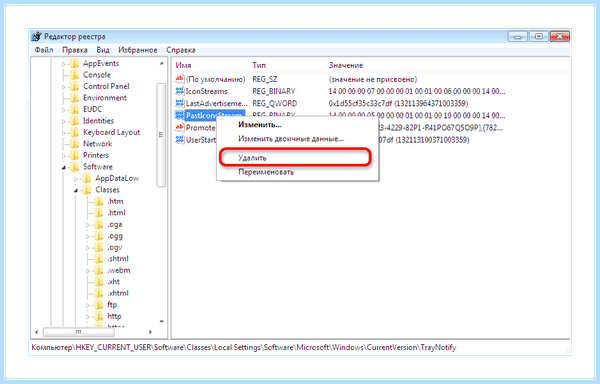Click the Classes folder icon

pyautogui.click(x=87, y=190)
